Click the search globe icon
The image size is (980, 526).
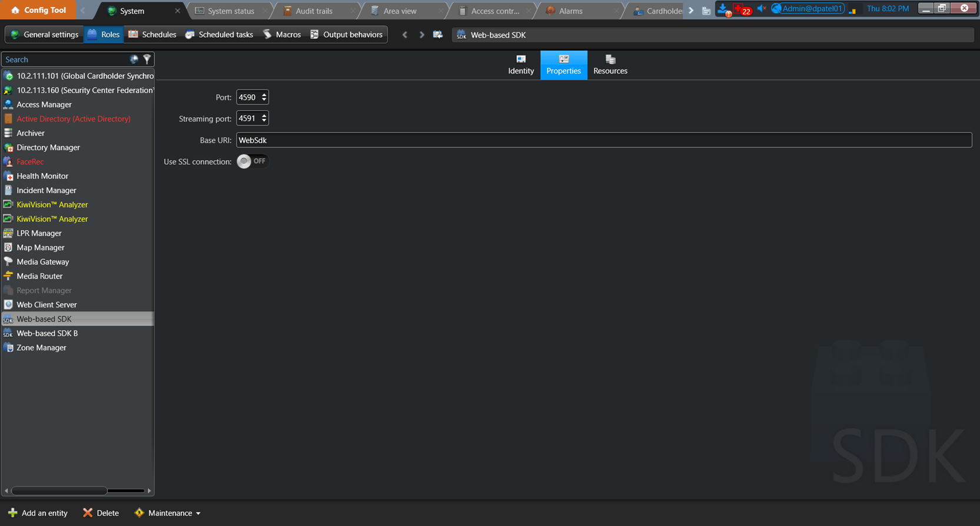pos(134,59)
